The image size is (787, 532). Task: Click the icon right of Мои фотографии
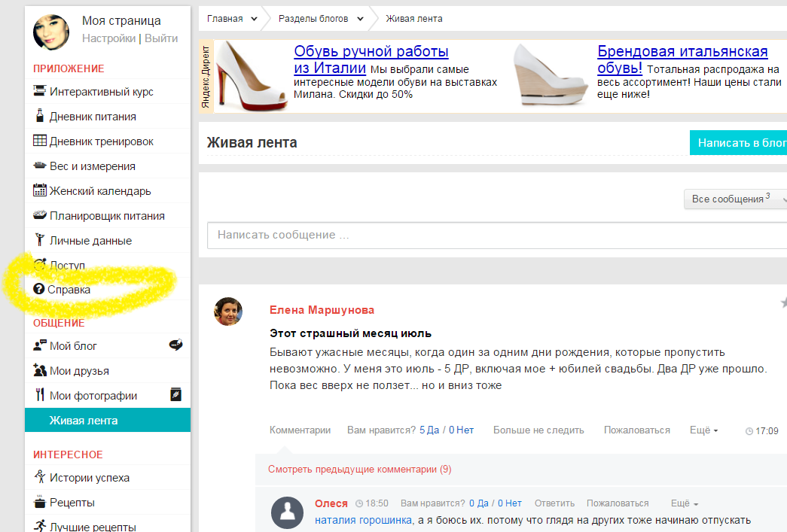point(175,395)
